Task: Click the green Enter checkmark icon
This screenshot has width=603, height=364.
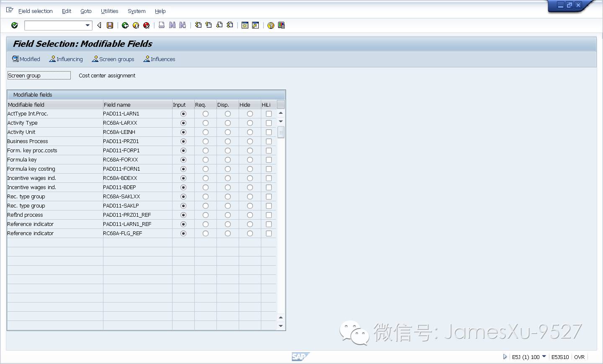Action: click(x=15, y=26)
